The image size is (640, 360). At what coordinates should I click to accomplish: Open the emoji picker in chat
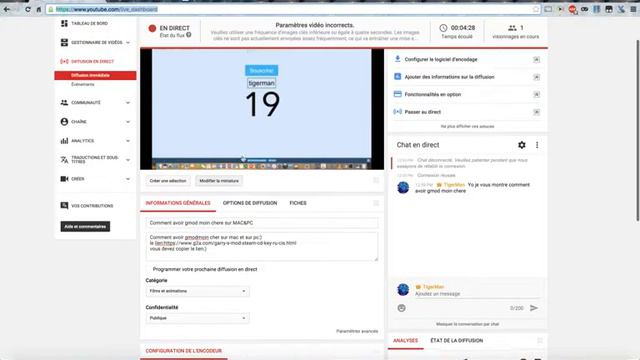(x=402, y=308)
